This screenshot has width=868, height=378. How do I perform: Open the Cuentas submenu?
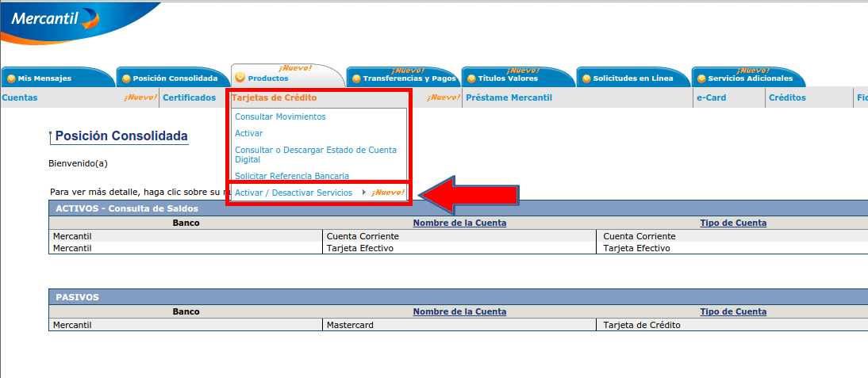(20, 97)
